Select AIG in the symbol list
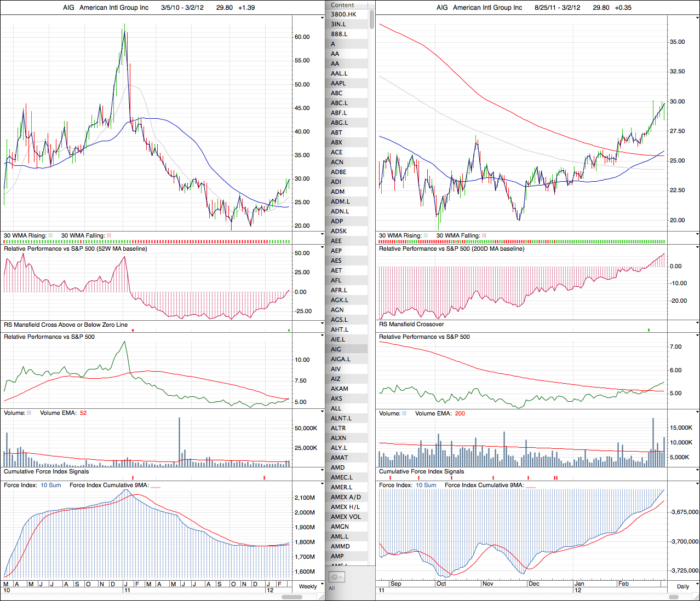Screen dimensions: 700x601 (x=336, y=349)
